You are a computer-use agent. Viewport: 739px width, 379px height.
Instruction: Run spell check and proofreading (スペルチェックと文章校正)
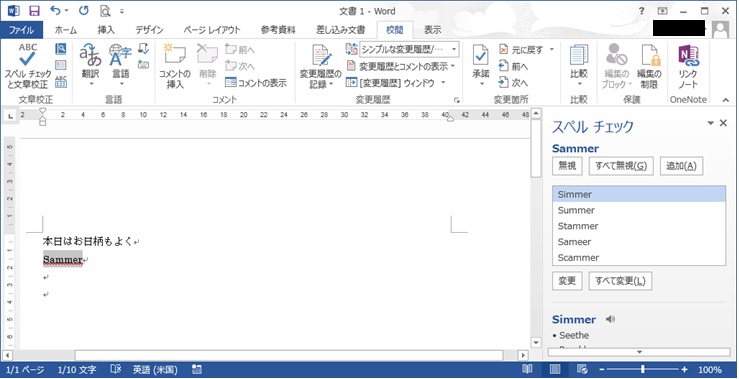coord(27,66)
